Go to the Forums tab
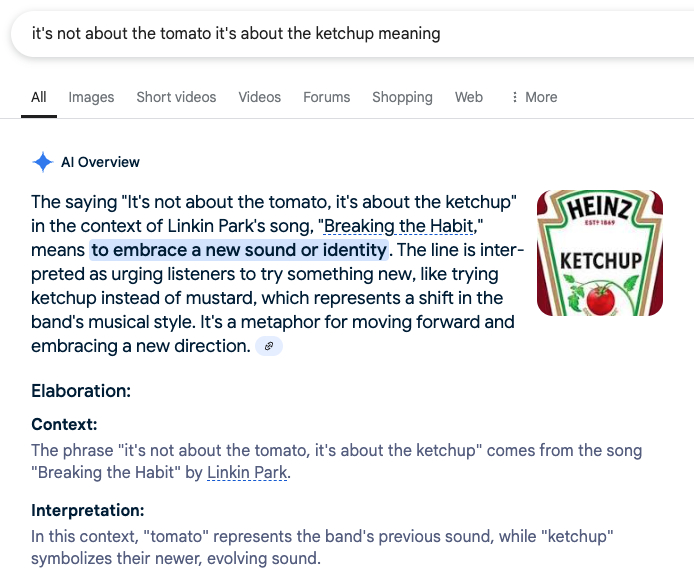The width and height of the screenshot is (694, 586). point(327,97)
